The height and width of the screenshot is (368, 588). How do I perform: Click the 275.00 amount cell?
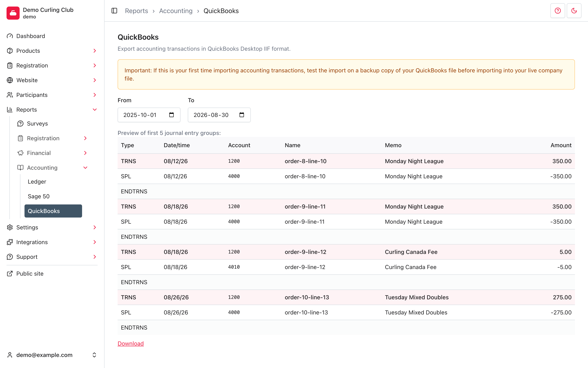coord(562,297)
